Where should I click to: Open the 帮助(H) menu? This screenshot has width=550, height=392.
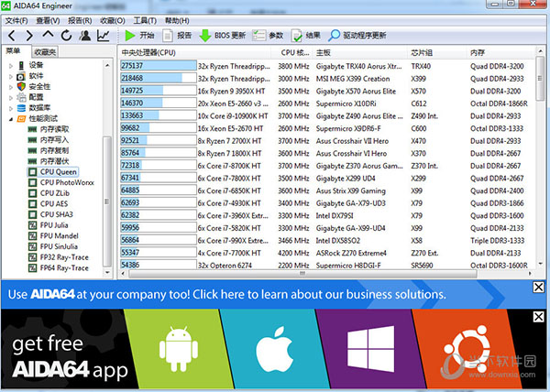click(177, 21)
